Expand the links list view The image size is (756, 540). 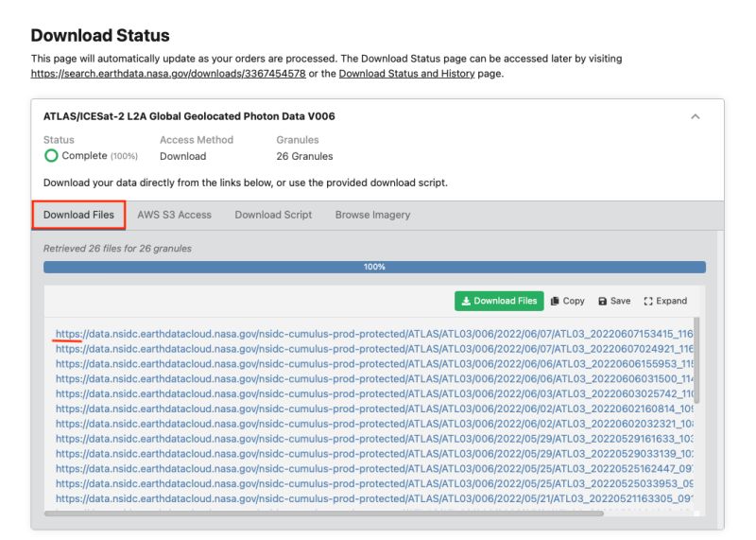click(665, 301)
